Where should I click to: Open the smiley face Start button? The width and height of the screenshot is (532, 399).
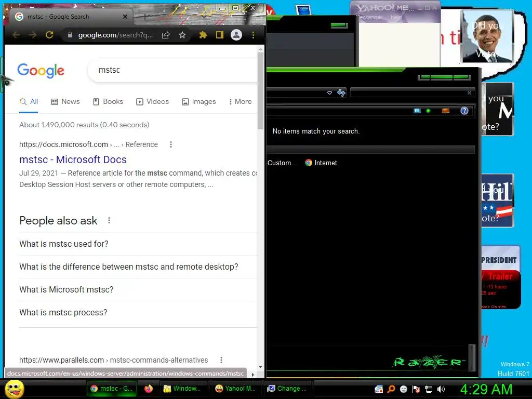(x=15, y=389)
